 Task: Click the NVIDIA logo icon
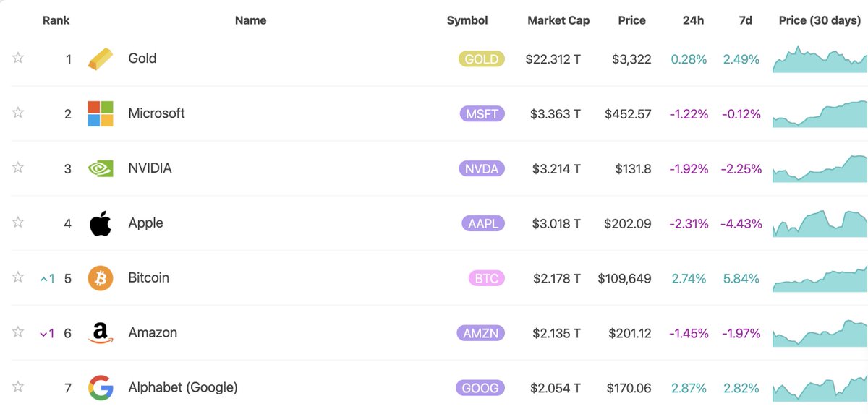point(101,168)
